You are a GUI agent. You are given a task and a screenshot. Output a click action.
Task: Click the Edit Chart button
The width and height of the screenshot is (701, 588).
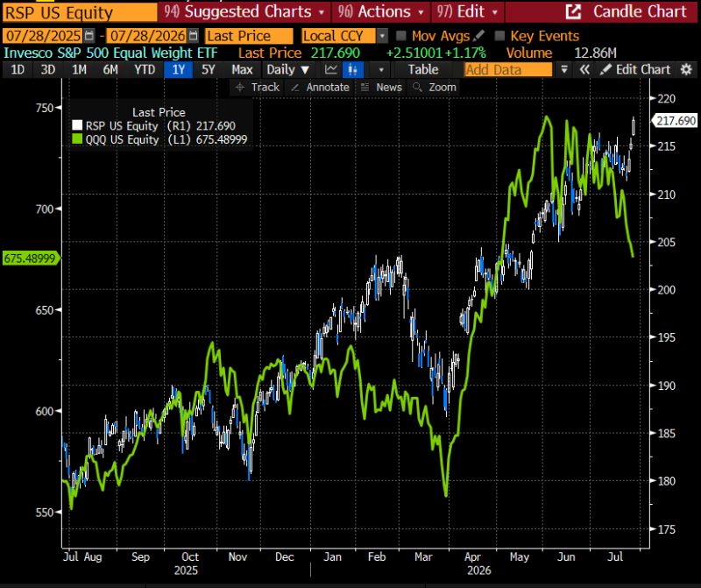tap(636, 70)
